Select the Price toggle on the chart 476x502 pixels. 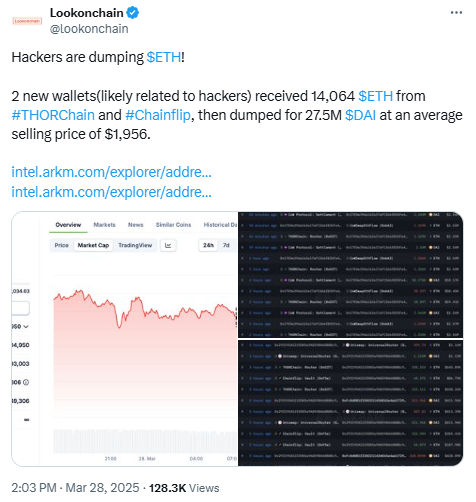point(61,245)
